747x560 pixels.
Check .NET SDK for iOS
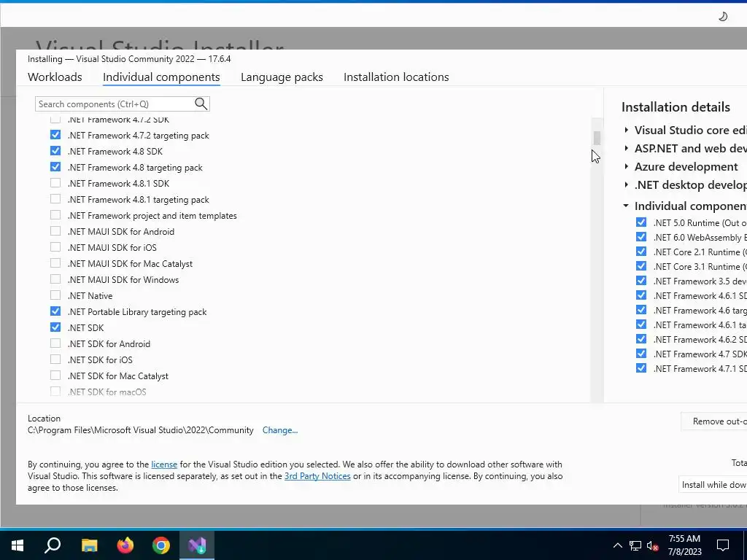tap(55, 359)
